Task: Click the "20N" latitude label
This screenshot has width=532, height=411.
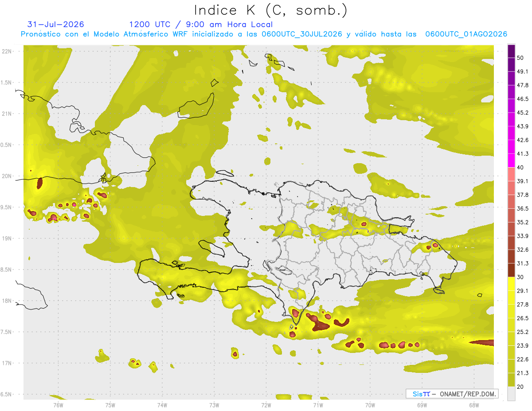Action: click(x=7, y=176)
